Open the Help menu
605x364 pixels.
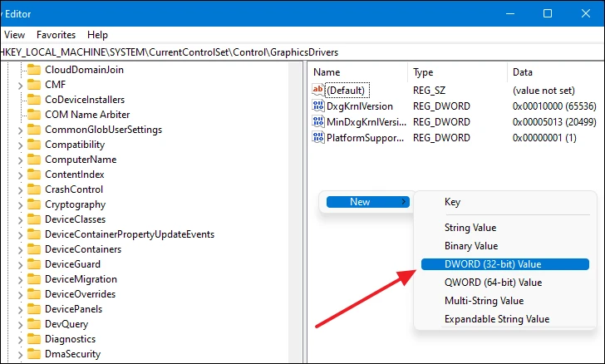click(x=97, y=35)
